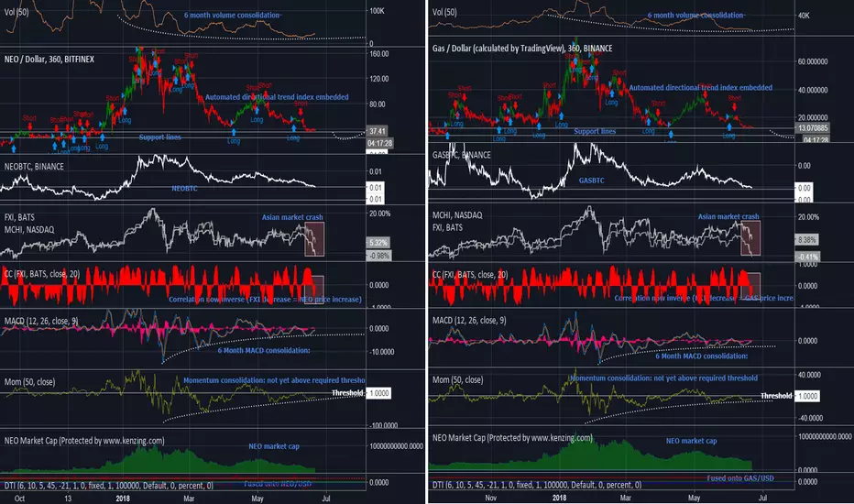Screen dimensions: 854x504
Task: Click the Fused onto GAS/USD note
Action: (x=740, y=477)
